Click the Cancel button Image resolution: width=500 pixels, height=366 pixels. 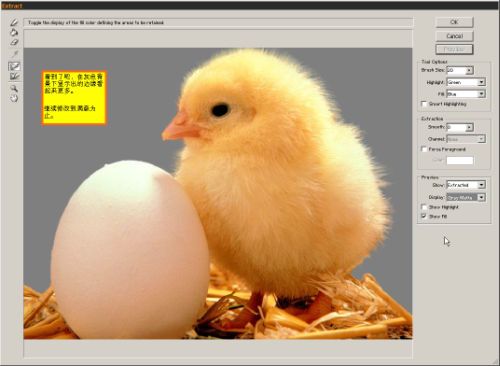point(454,36)
